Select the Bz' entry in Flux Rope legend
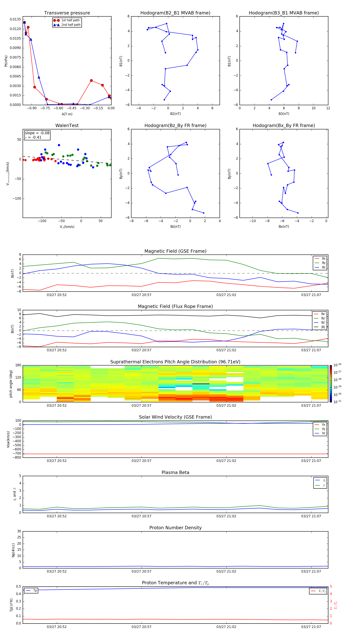 click(320, 323)
